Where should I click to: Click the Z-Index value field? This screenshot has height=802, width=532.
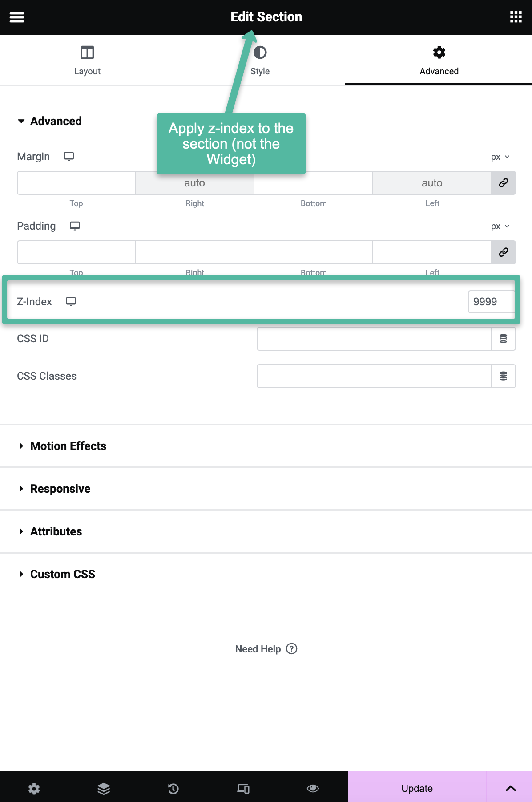491,302
